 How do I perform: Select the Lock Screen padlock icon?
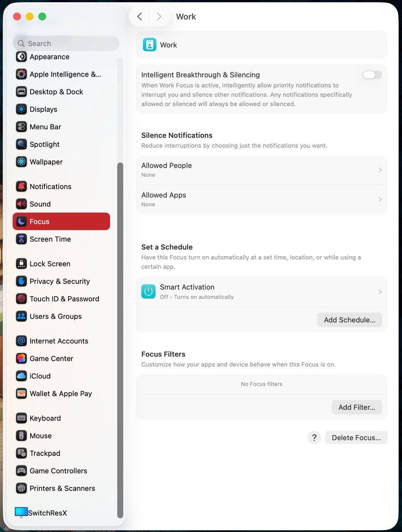coord(21,264)
